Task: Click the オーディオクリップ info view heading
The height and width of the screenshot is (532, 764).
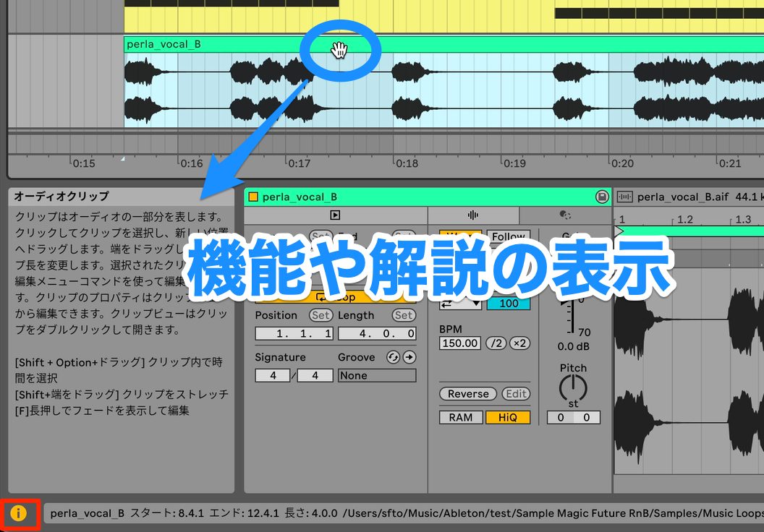Action: point(62,196)
